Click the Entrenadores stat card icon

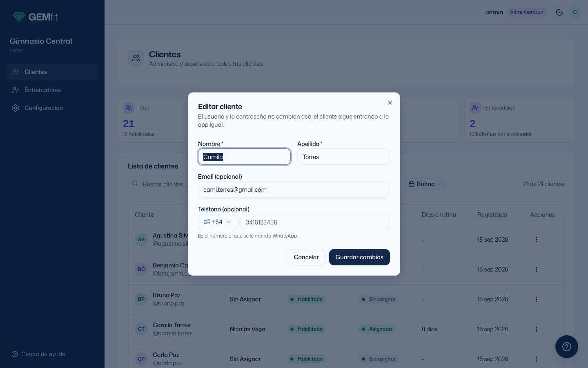tap(475, 108)
